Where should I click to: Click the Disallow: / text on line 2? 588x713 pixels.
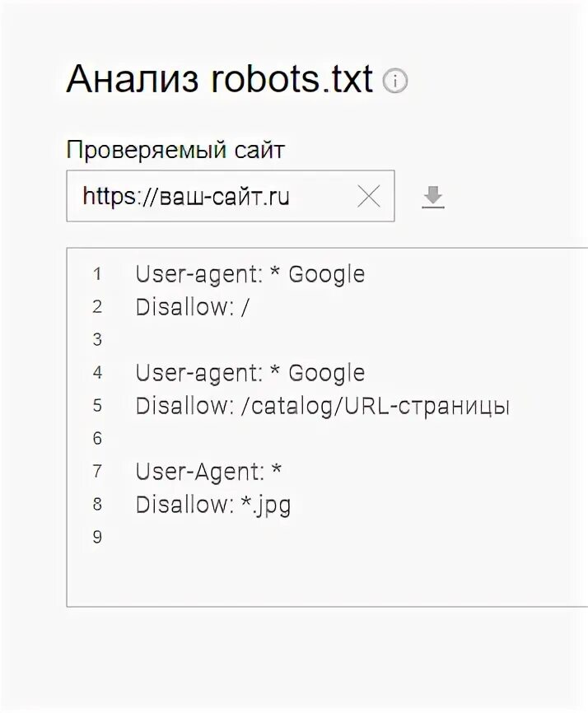[192, 307]
